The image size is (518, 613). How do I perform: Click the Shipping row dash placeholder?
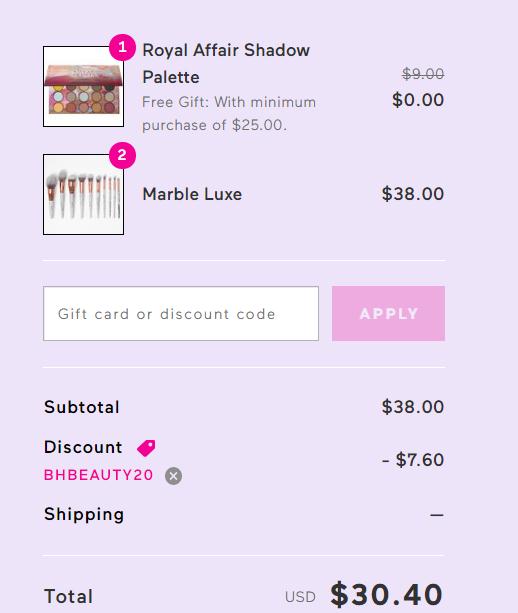click(437, 515)
